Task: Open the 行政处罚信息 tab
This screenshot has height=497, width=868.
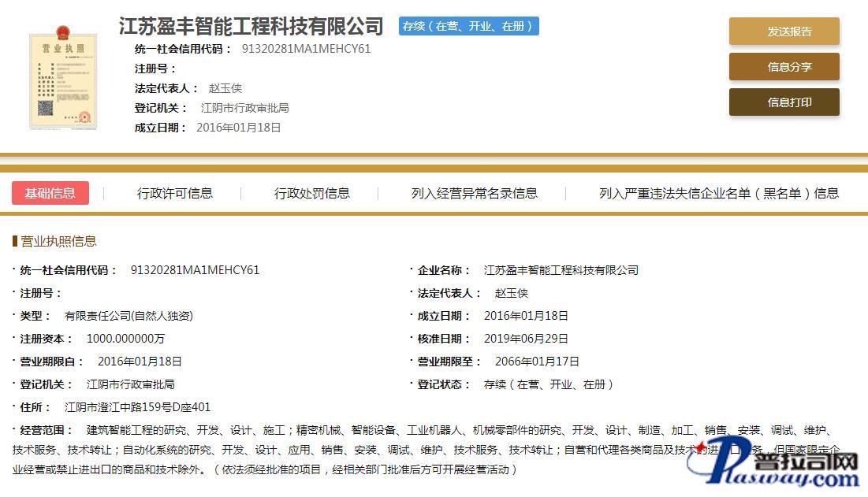Action: click(x=311, y=193)
